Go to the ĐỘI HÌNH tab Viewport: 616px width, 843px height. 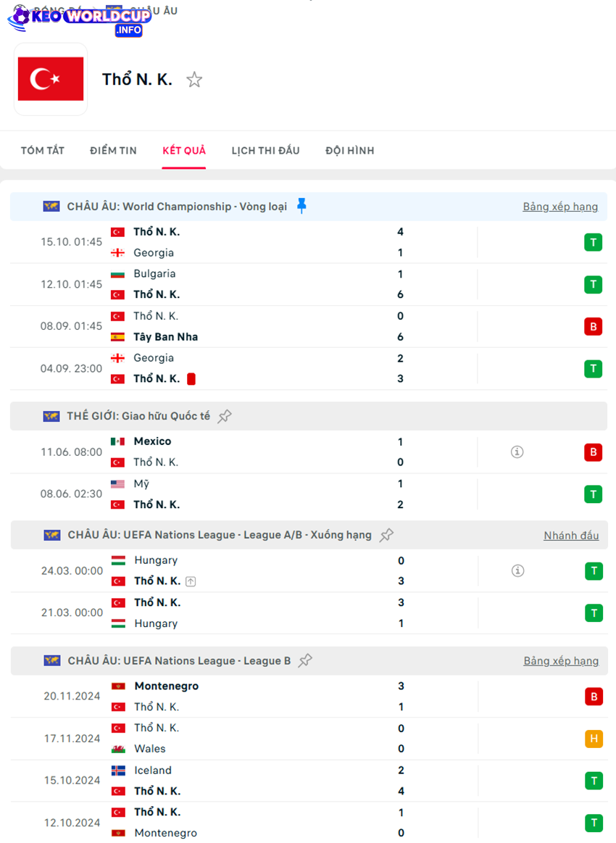tap(350, 151)
